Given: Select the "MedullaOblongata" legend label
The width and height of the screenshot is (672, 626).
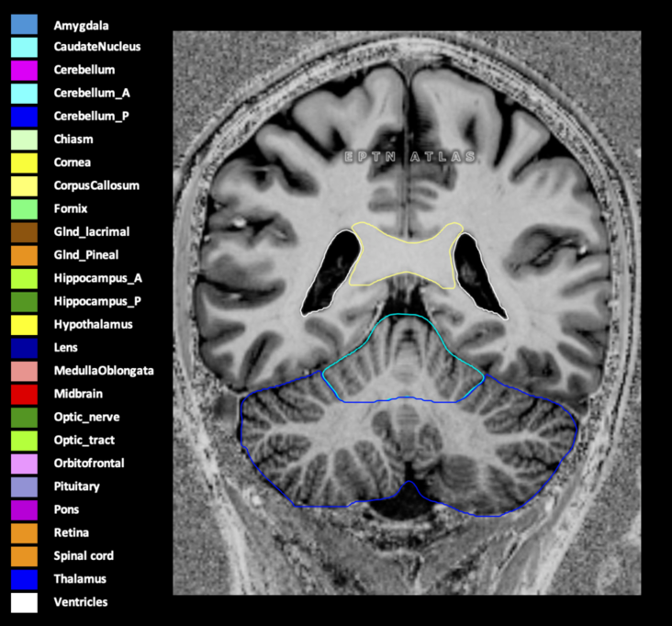Looking at the screenshot, I should (104, 371).
